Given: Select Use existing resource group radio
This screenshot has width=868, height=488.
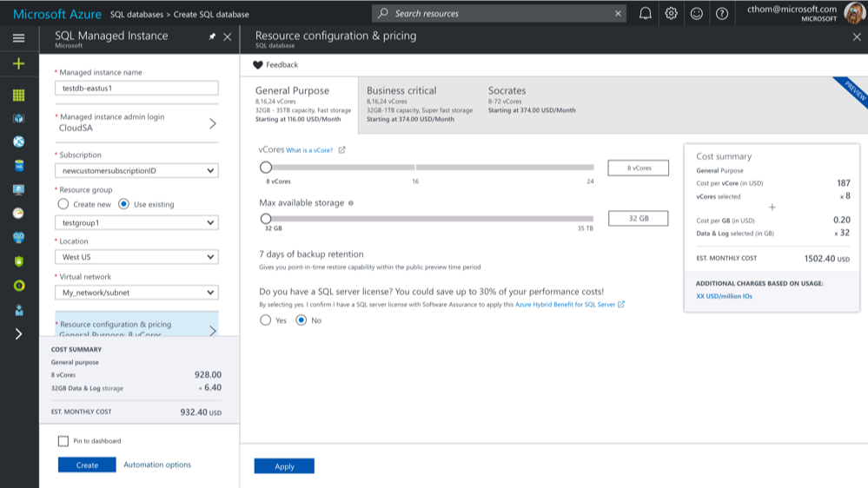Looking at the screenshot, I should (x=123, y=204).
